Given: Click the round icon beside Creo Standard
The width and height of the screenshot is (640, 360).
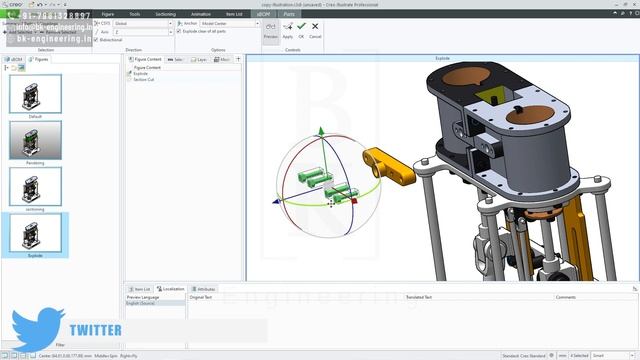Looking at the screenshot, I should 551,356.
